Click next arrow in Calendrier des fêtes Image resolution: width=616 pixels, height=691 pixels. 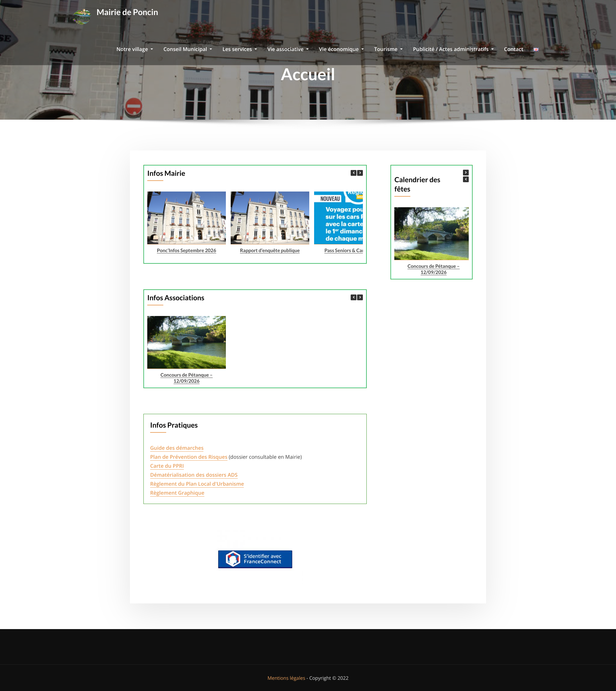(466, 173)
